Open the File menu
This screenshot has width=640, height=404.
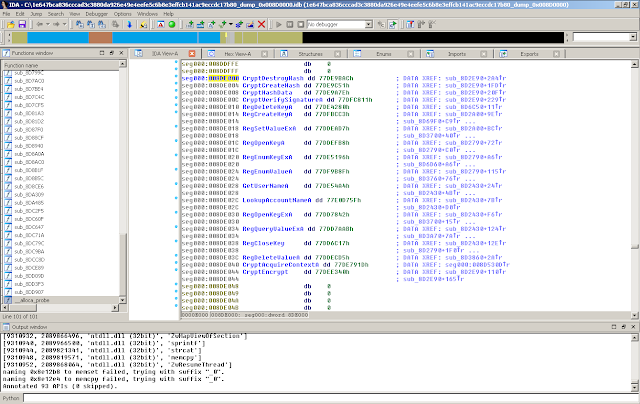coord(7,15)
